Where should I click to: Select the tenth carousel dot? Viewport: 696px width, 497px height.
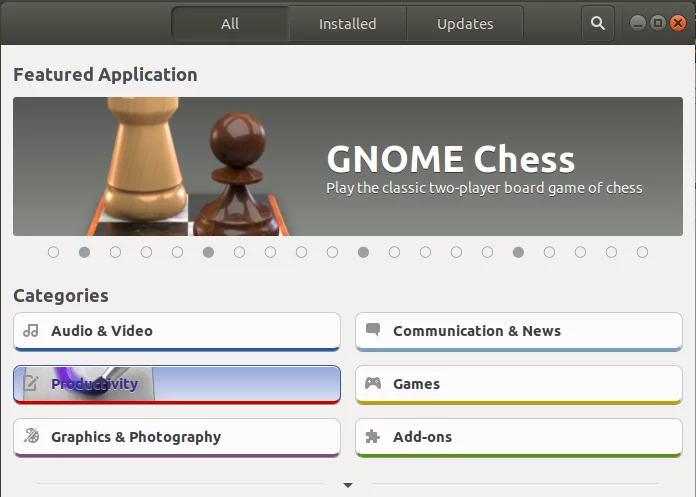(332, 252)
